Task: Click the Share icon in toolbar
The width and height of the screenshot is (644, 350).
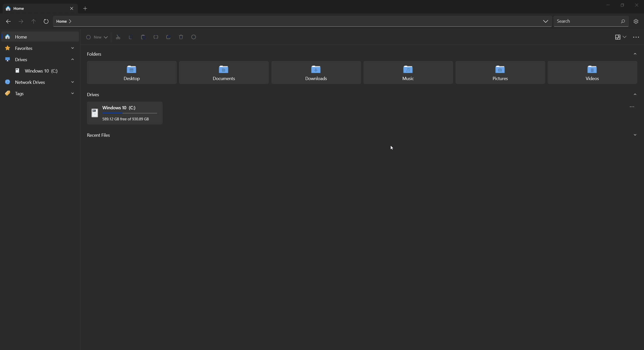Action: tap(168, 37)
